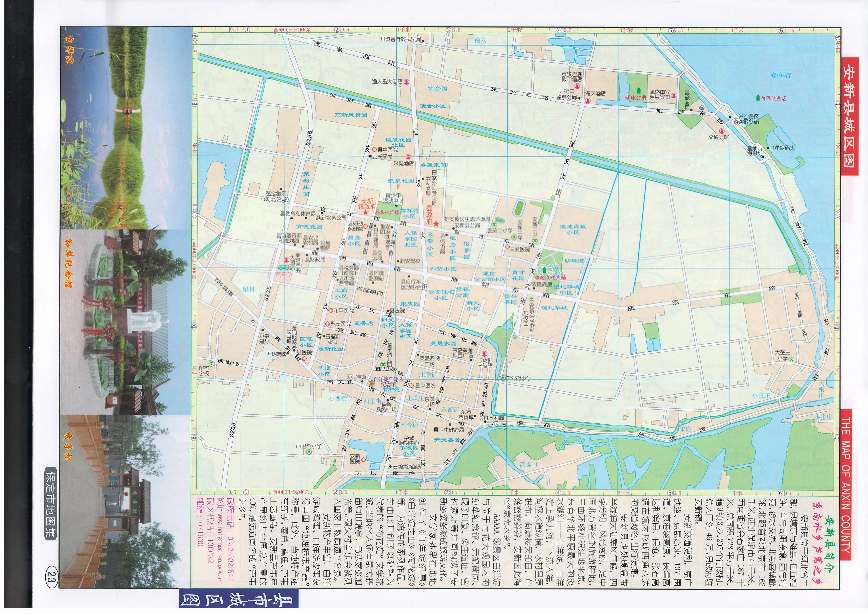
Task: Click the 开元盛景 label
Action: tap(447, 440)
